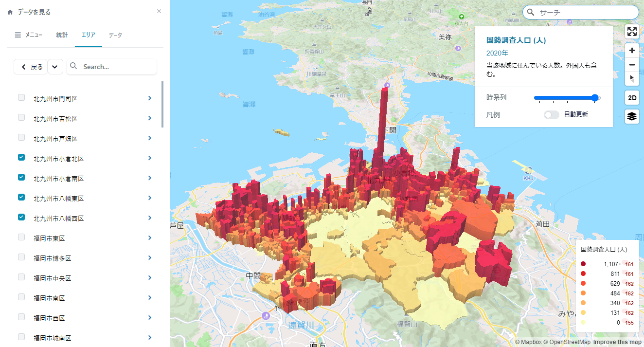
Task: Click the magnifier icon in サーチ box
Action: (531, 12)
